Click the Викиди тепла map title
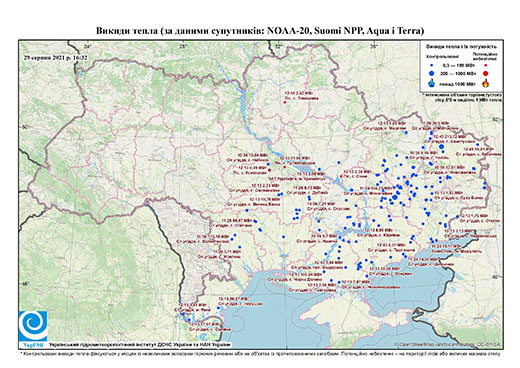 pyautogui.click(x=260, y=31)
